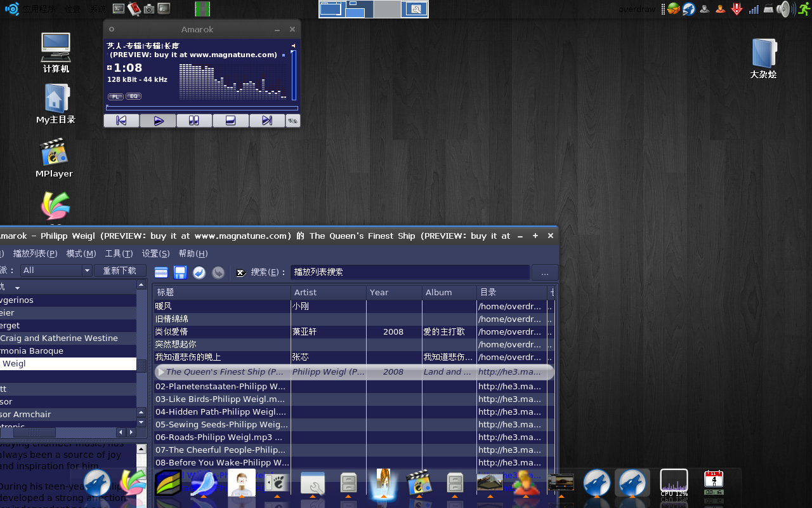This screenshot has height=508, width=812.
Task: Click the clear playlist toolbar icon
Action: (161, 272)
